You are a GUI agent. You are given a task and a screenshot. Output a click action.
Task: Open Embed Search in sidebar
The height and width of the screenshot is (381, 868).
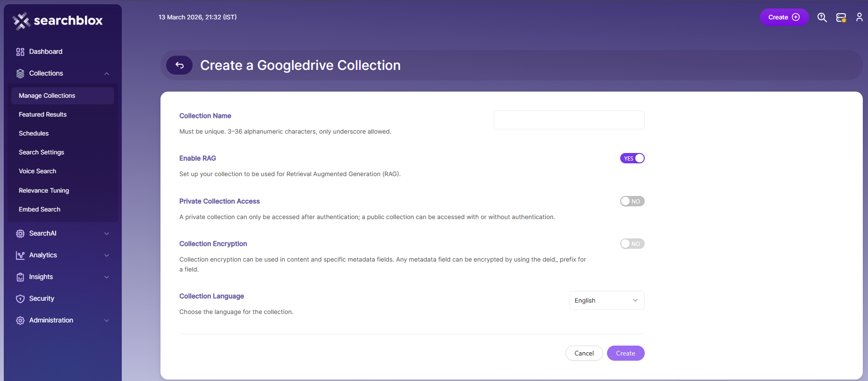63,210
